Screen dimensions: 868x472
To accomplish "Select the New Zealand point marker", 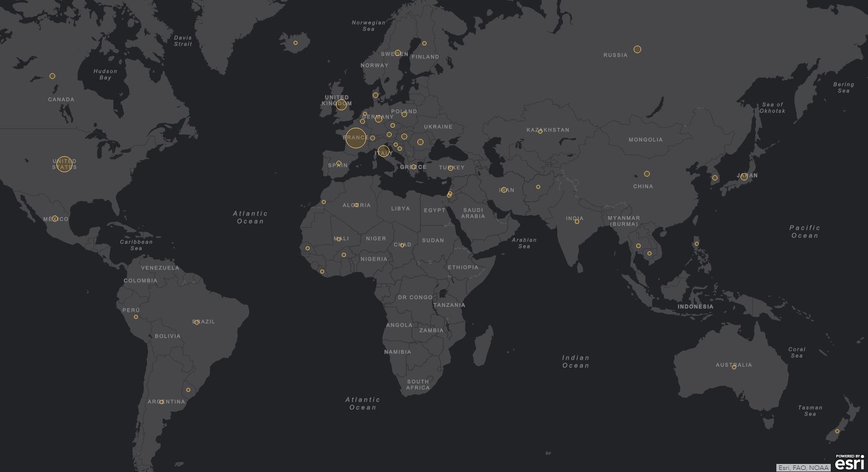I will 837,431.
